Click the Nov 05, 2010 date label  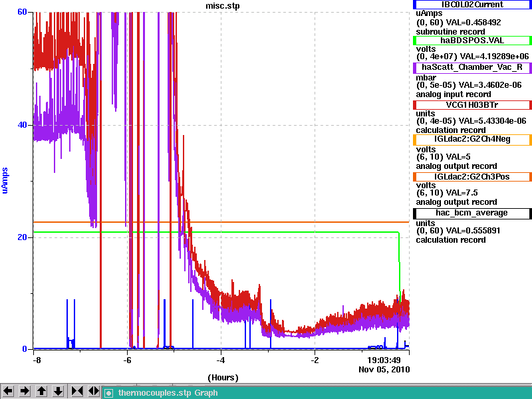(x=384, y=370)
